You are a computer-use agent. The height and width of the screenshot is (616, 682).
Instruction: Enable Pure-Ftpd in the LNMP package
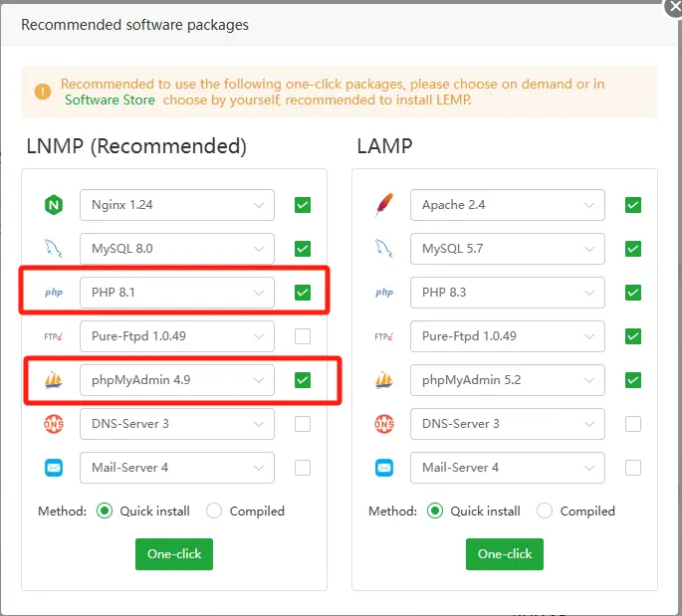pyautogui.click(x=303, y=336)
